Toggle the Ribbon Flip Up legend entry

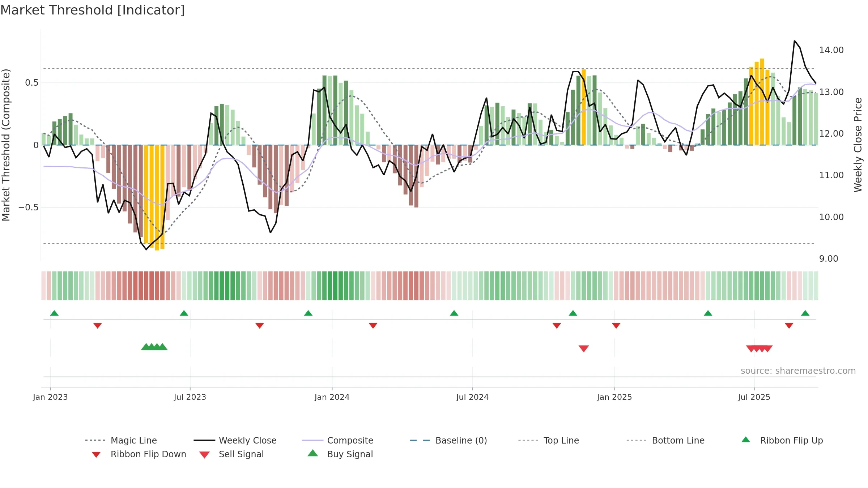pyautogui.click(x=782, y=440)
